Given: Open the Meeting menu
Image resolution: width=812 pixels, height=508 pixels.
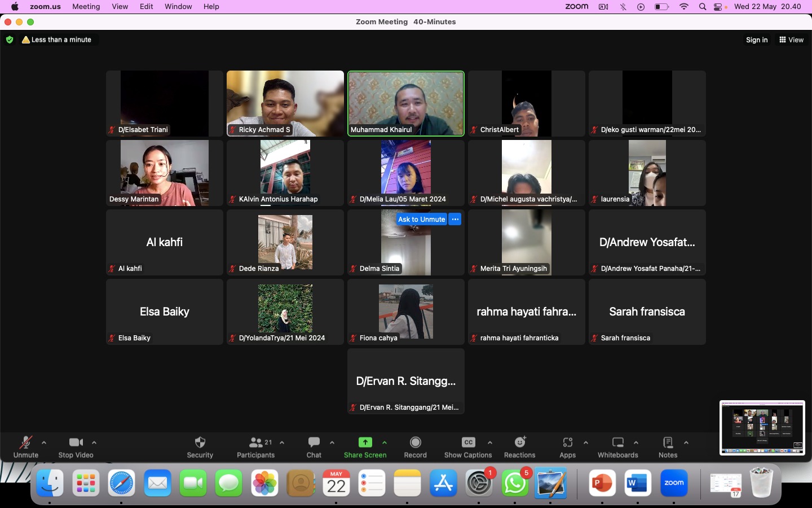Looking at the screenshot, I should (x=86, y=7).
